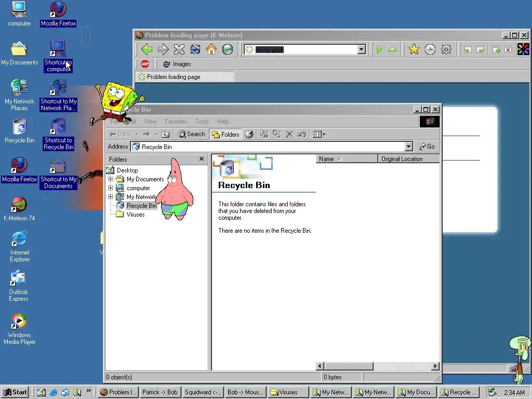The image size is (532, 399).
Task: Open the View menu in Recycle Bin
Action: tap(150, 122)
